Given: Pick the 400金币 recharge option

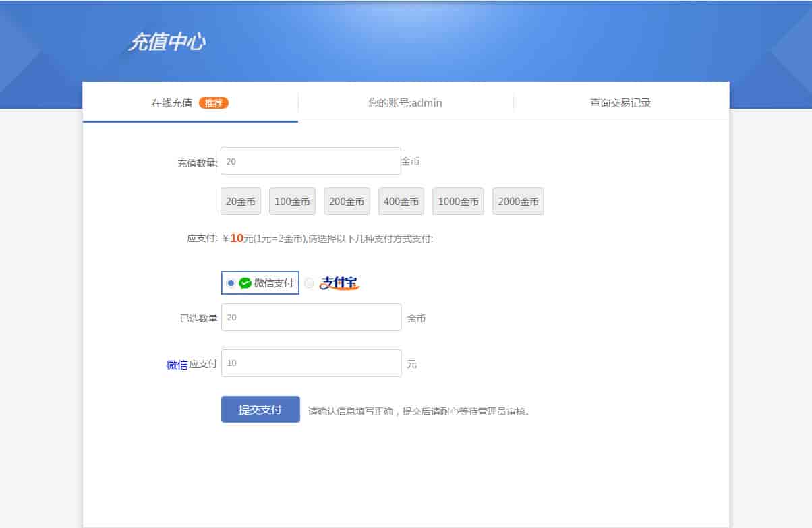Looking at the screenshot, I should (401, 202).
